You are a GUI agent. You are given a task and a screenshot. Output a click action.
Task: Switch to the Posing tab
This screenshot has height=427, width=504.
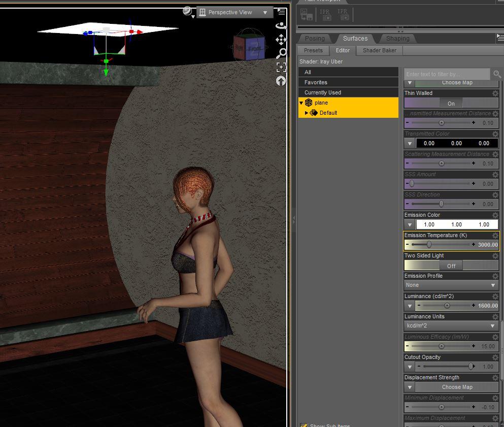[315, 39]
